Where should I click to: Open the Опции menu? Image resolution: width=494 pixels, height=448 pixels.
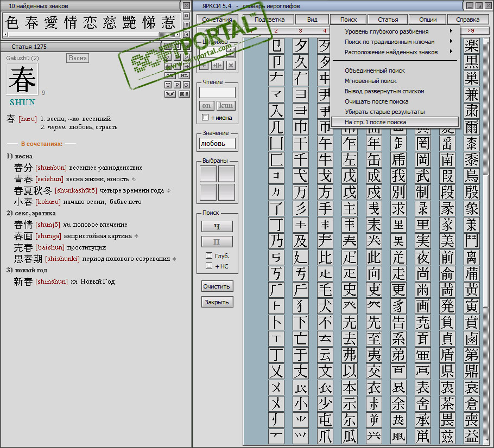428,20
